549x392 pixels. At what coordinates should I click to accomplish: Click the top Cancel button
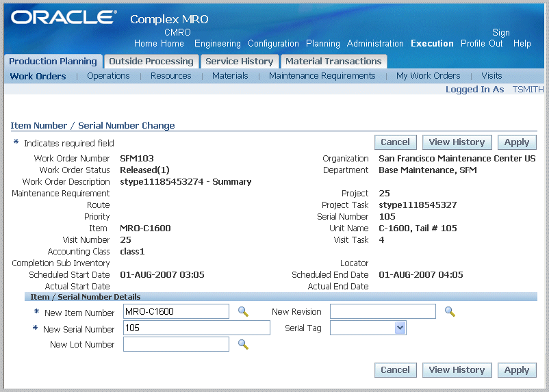click(395, 142)
